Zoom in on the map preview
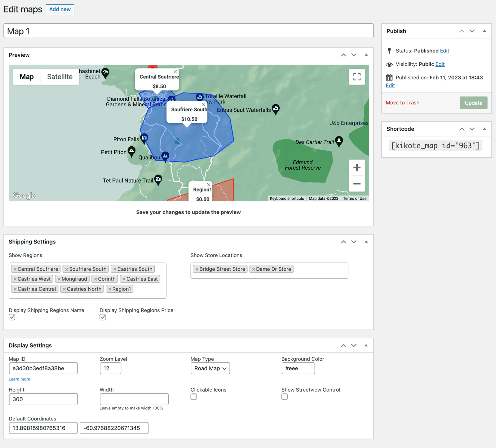Image resolution: width=496 pixels, height=448 pixels. [x=357, y=168]
